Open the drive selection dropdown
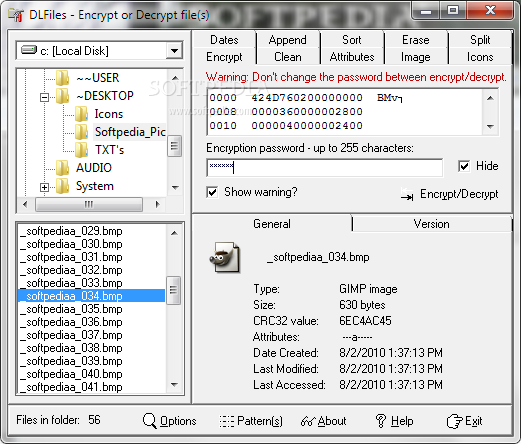The height and width of the screenshot is (444, 521). (x=174, y=51)
